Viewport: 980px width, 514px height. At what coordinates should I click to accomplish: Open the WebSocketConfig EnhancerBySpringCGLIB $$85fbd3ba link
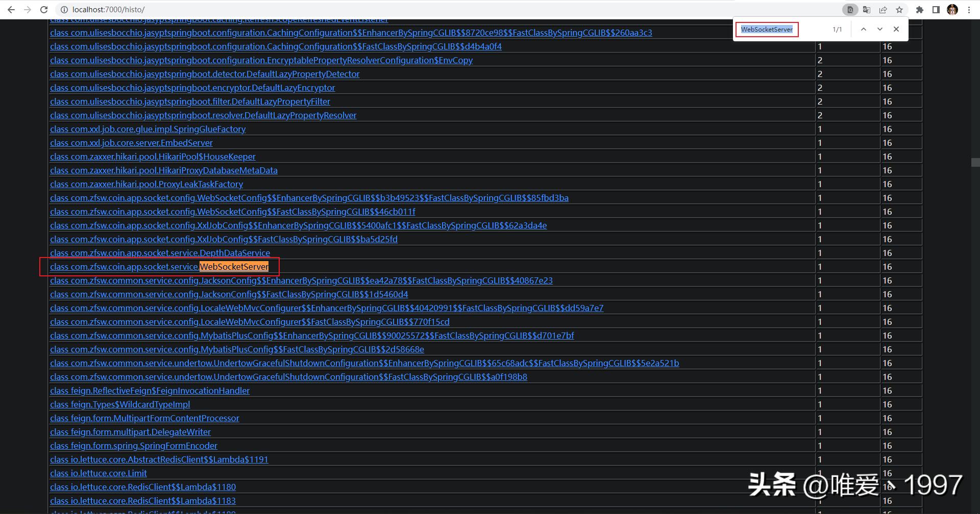pos(309,198)
